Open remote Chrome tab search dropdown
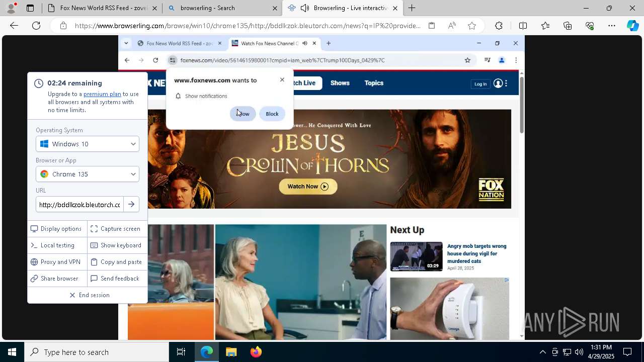Screen dimensions: 644x362 point(126,43)
